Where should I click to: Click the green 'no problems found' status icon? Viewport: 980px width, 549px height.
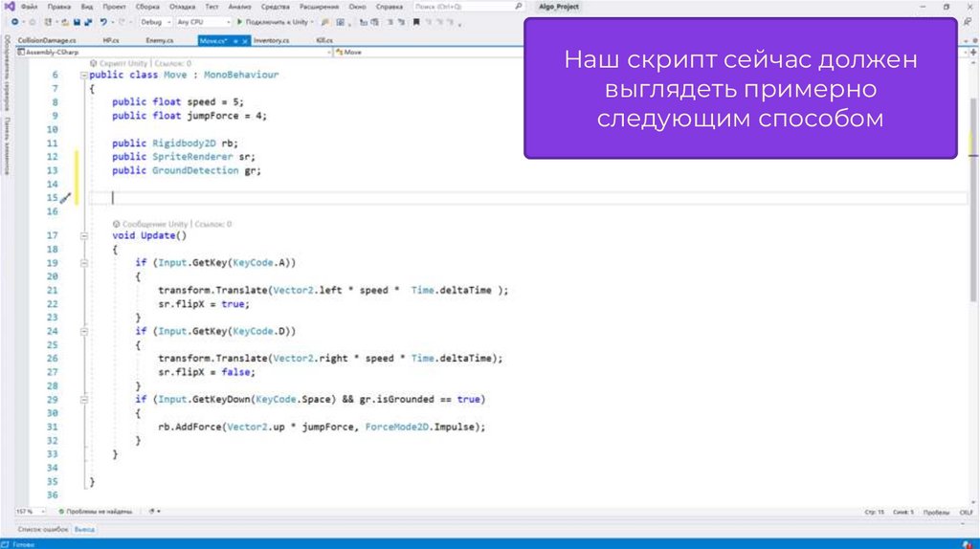click(x=61, y=512)
